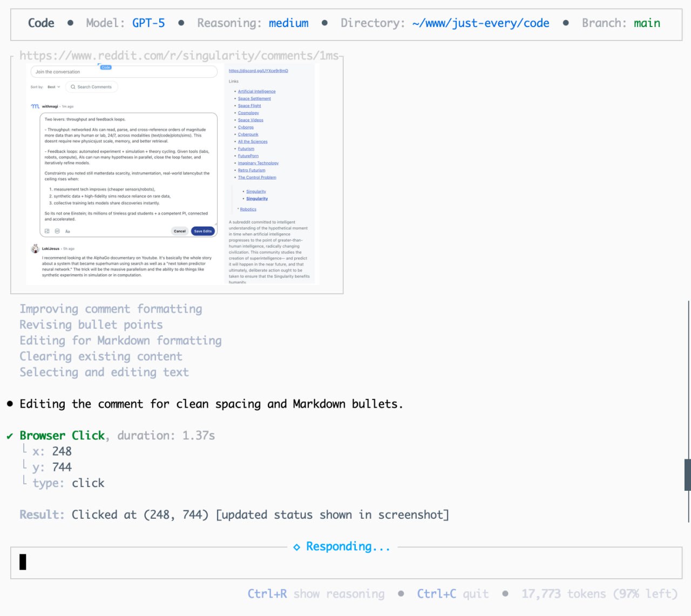This screenshot has height=616, width=691.
Task: Open the All the Sciences link
Action: coord(253,141)
